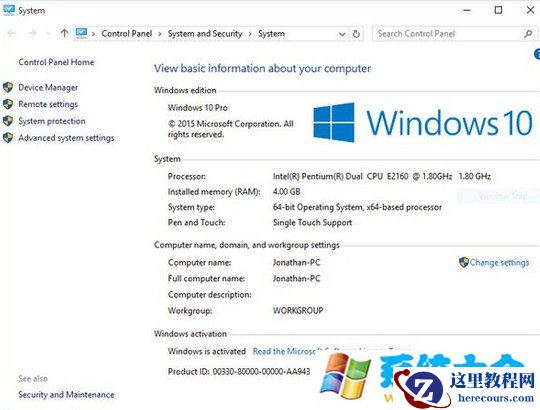
Task: Open Read the Microsoft license terms link
Action: pyautogui.click(x=283, y=351)
